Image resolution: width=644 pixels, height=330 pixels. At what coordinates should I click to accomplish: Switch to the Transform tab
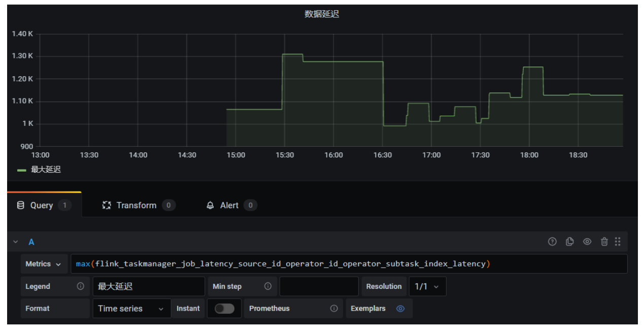pos(136,205)
